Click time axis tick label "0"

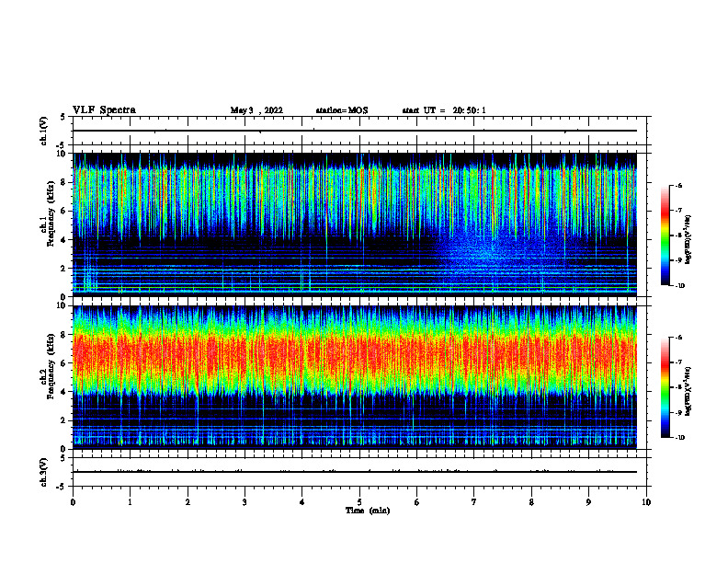coord(73,502)
